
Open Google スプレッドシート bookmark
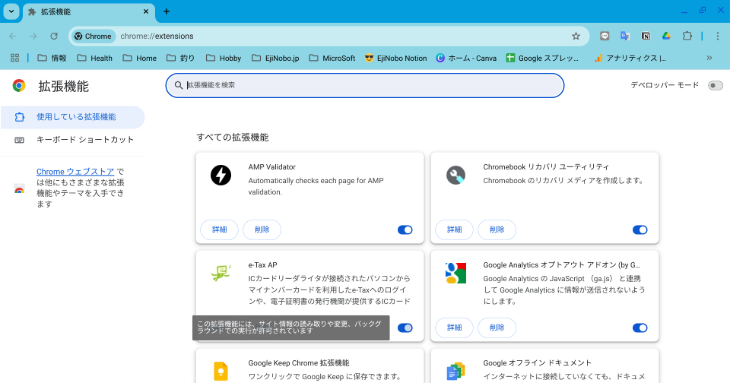(543, 58)
